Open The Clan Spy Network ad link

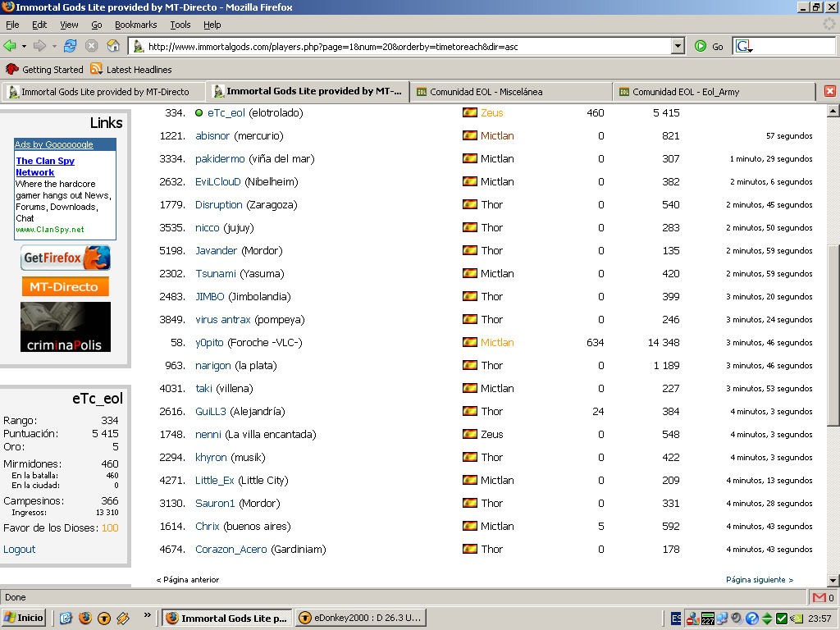pos(45,167)
